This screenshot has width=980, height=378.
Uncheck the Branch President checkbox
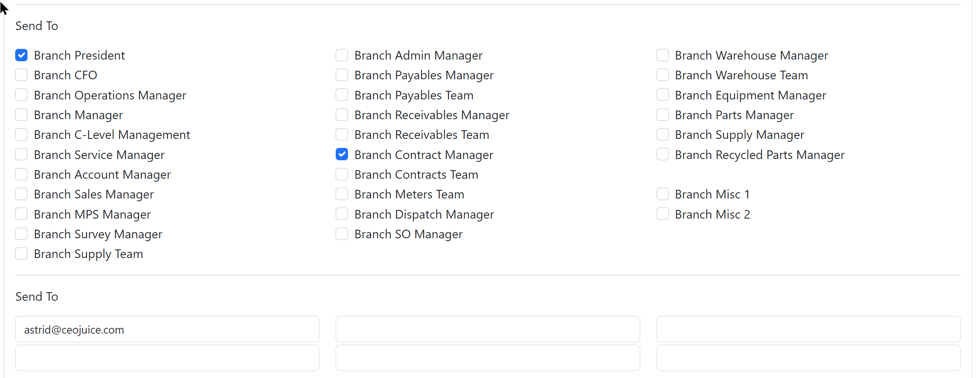21,55
